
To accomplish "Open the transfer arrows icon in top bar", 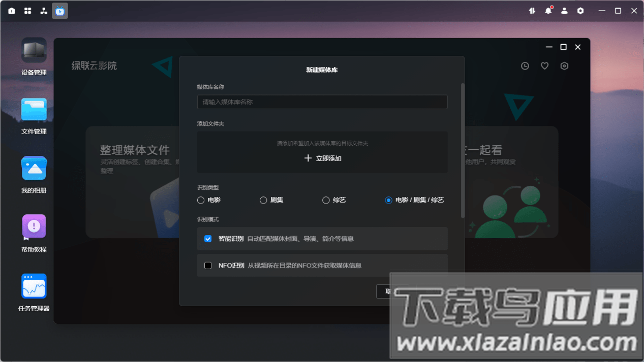I will [x=532, y=11].
